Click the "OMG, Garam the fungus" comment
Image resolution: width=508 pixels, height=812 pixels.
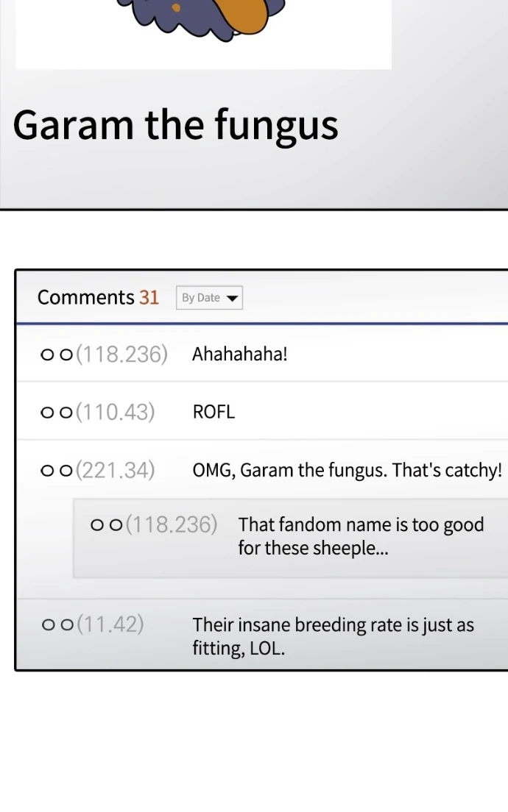click(347, 470)
